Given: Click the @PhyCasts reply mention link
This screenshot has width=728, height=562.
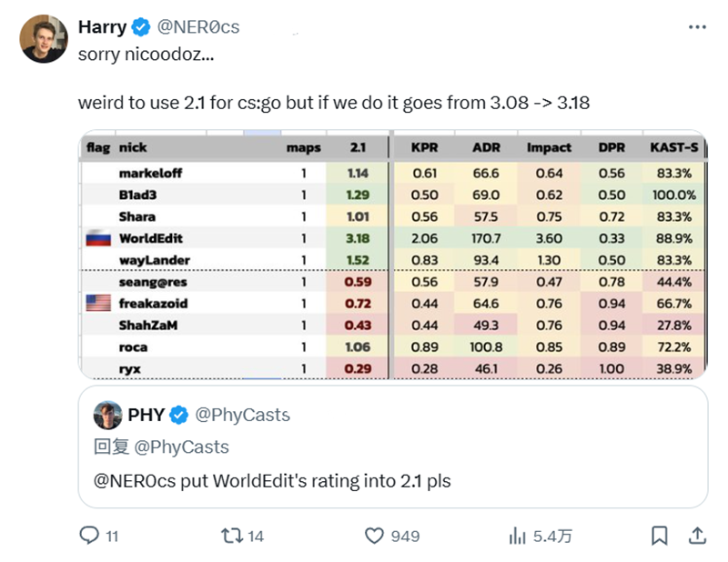Looking at the screenshot, I should [181, 447].
